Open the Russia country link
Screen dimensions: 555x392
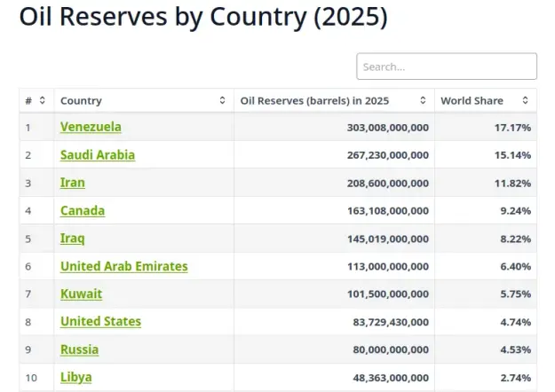click(x=79, y=349)
